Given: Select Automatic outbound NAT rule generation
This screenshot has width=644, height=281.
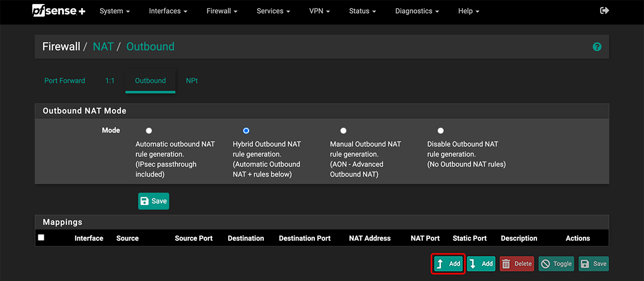Looking at the screenshot, I should (149, 131).
